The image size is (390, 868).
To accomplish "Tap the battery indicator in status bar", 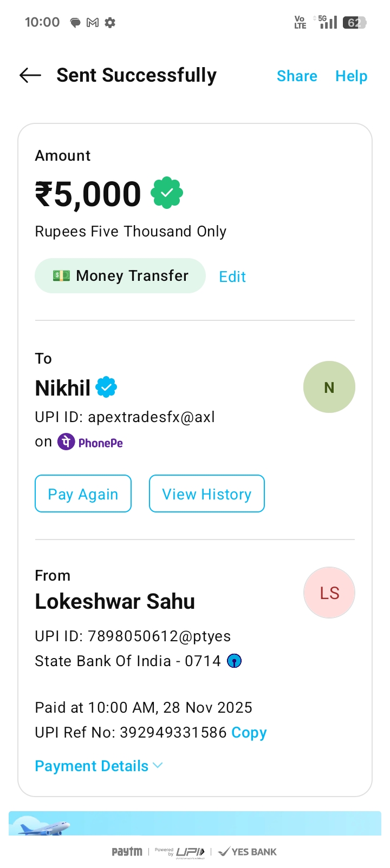I will [355, 23].
